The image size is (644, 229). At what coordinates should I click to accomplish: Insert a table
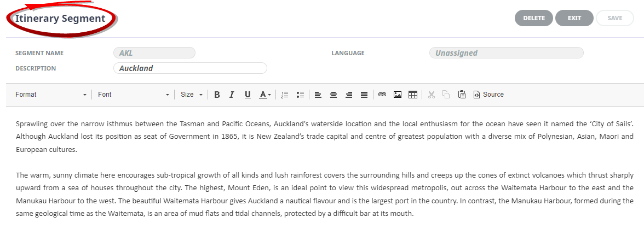413,95
